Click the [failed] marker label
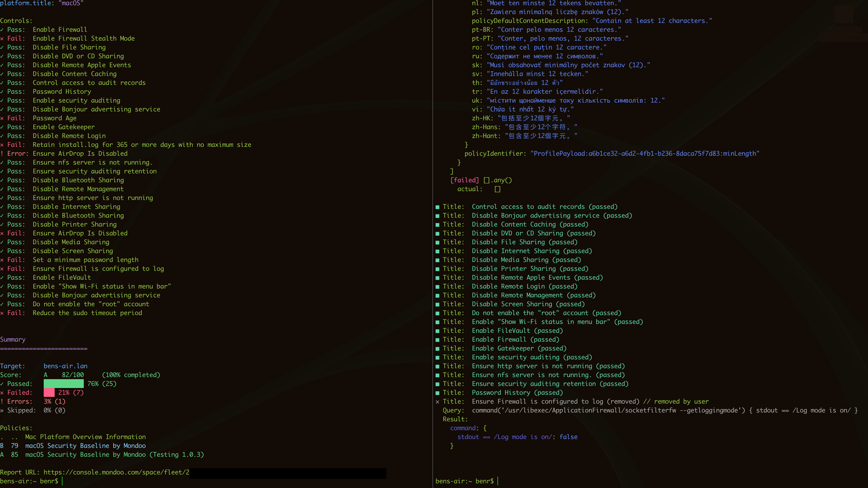The height and width of the screenshot is (488, 868). click(x=464, y=180)
